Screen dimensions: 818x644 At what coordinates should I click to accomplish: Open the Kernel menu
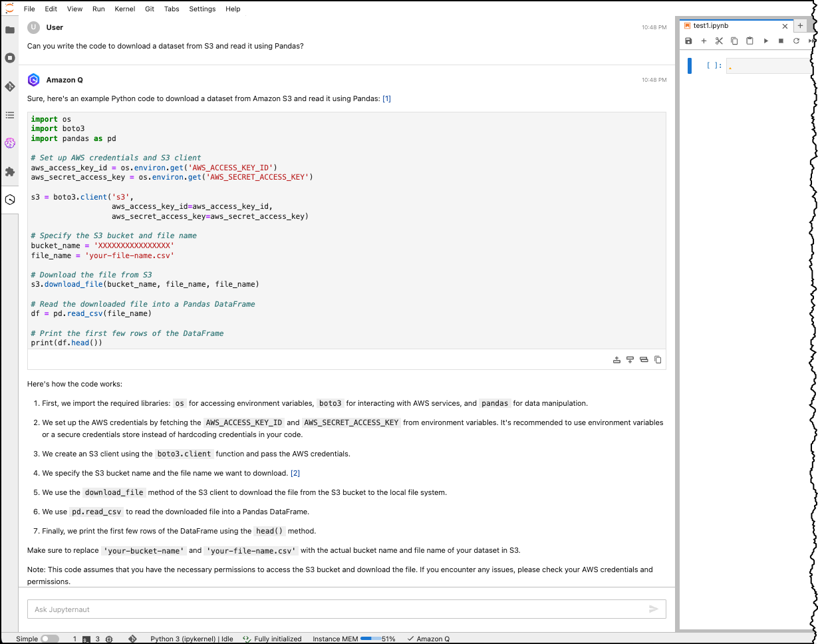pos(124,9)
